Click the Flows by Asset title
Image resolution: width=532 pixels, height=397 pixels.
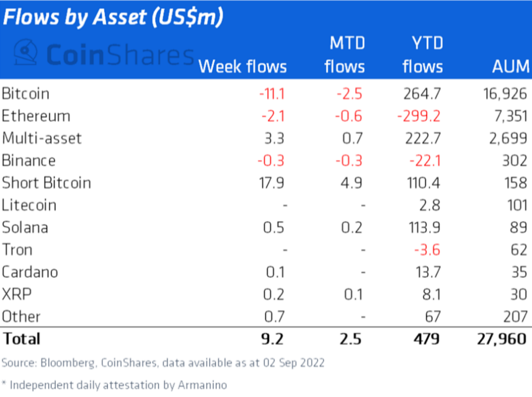[x=112, y=17]
